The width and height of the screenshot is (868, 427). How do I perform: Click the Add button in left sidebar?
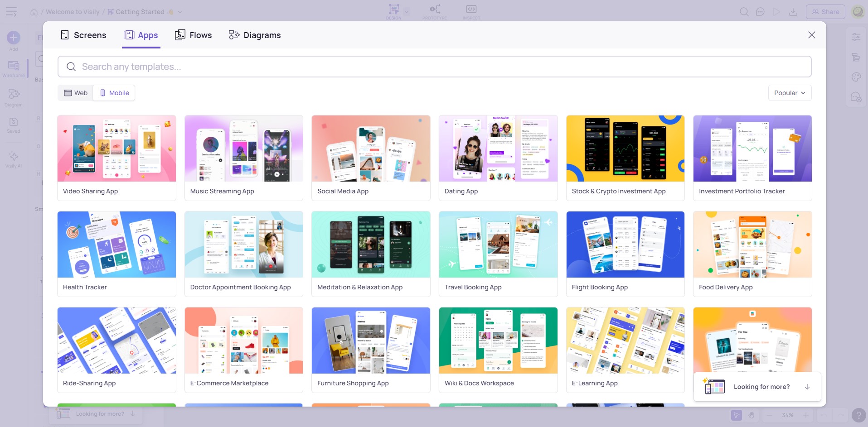(x=14, y=41)
